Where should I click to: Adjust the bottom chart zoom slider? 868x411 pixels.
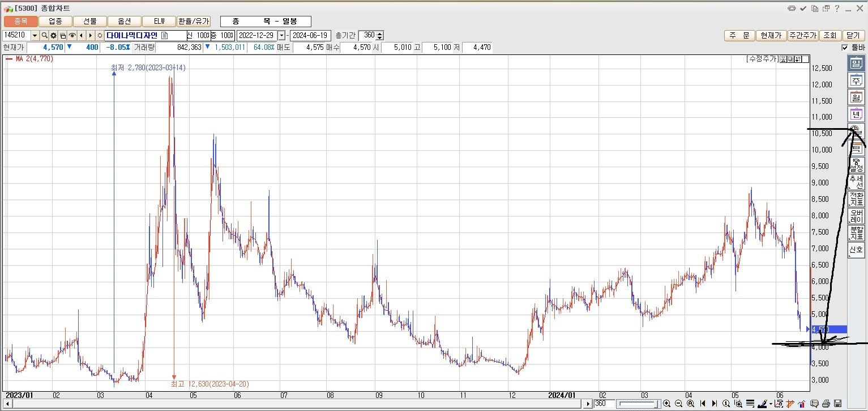point(637,404)
